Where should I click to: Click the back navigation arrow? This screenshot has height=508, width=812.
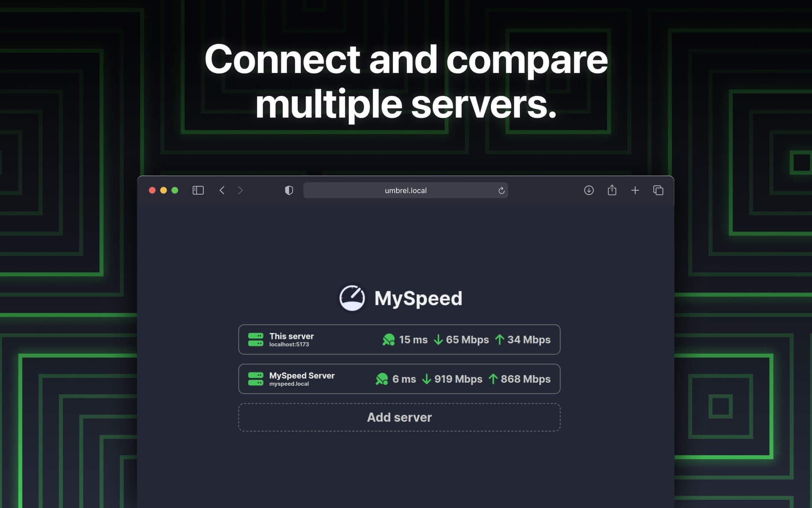click(222, 190)
